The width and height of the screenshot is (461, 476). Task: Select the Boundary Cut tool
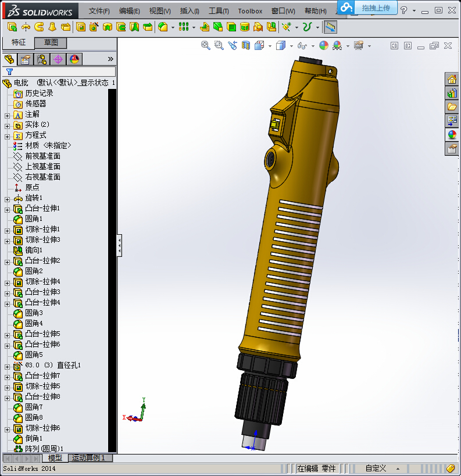tap(148, 27)
